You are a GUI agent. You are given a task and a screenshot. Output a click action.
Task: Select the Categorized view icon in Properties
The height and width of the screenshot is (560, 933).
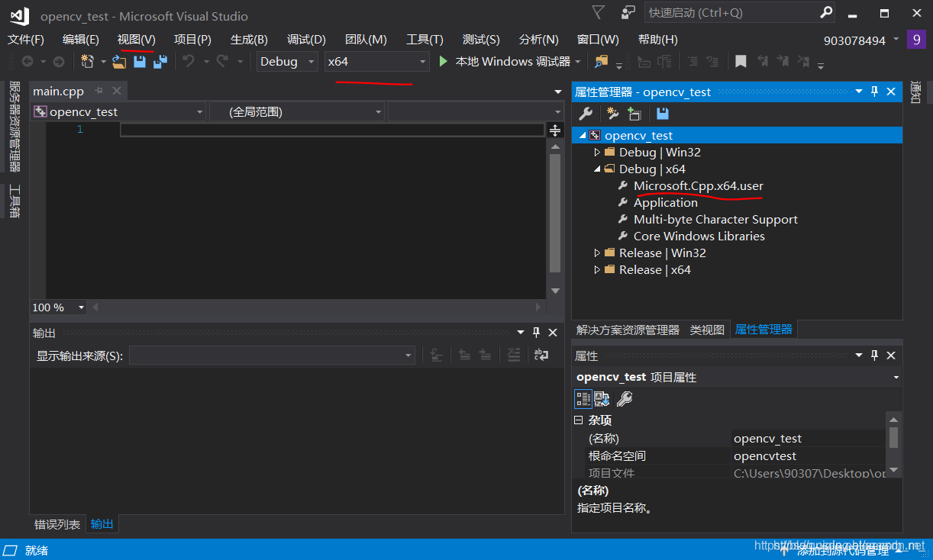pos(583,398)
